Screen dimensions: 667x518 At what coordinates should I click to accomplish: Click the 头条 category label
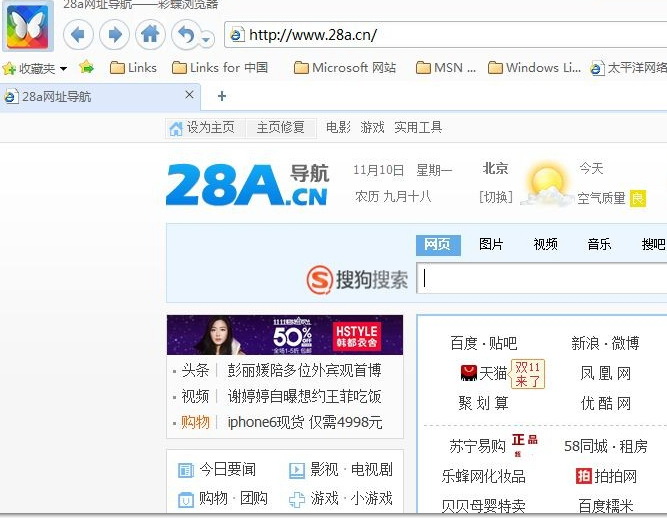[x=195, y=370]
